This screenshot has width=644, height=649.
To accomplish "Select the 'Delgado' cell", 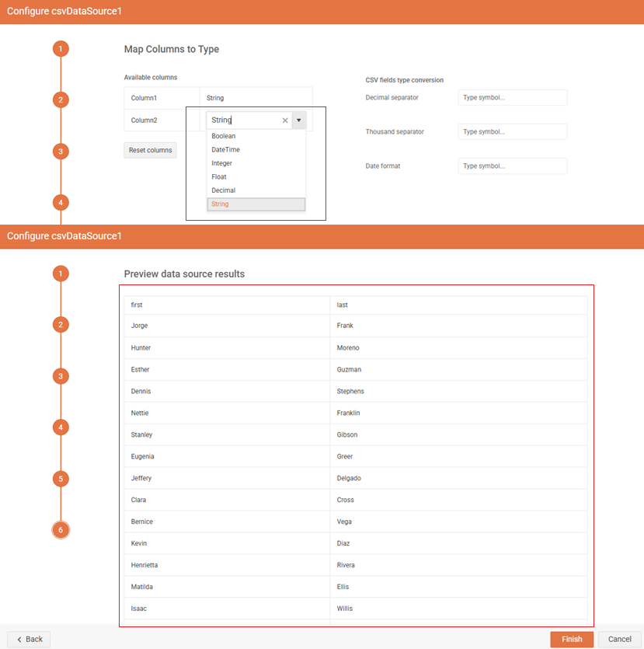I will coord(458,478).
